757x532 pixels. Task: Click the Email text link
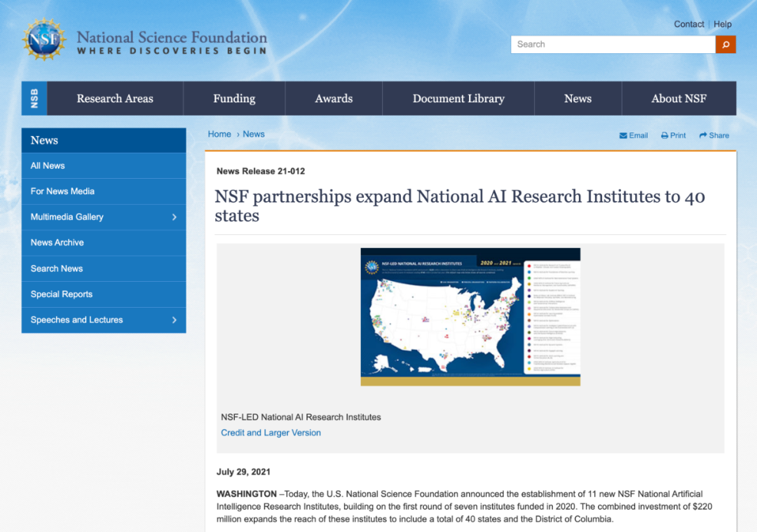tap(639, 136)
